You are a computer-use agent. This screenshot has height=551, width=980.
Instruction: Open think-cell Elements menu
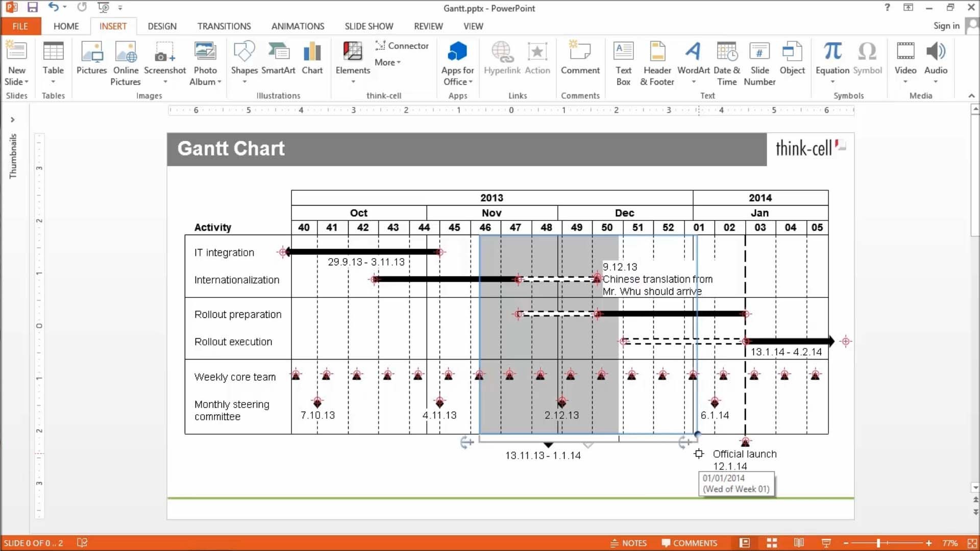coord(353,63)
